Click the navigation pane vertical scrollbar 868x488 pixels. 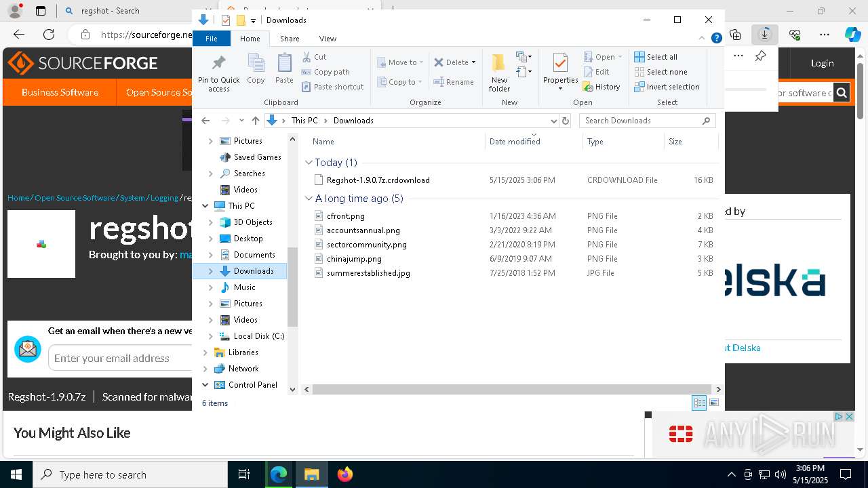coord(293,287)
